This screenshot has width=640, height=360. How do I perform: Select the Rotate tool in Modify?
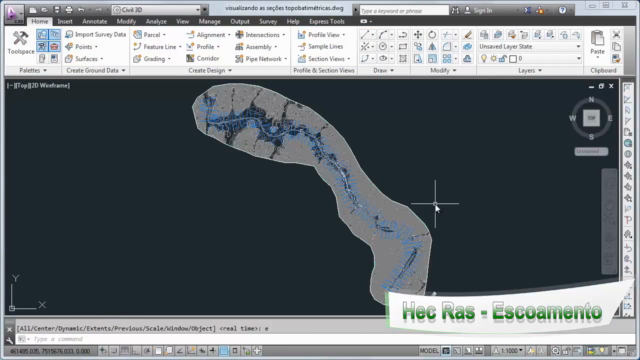(x=432, y=35)
